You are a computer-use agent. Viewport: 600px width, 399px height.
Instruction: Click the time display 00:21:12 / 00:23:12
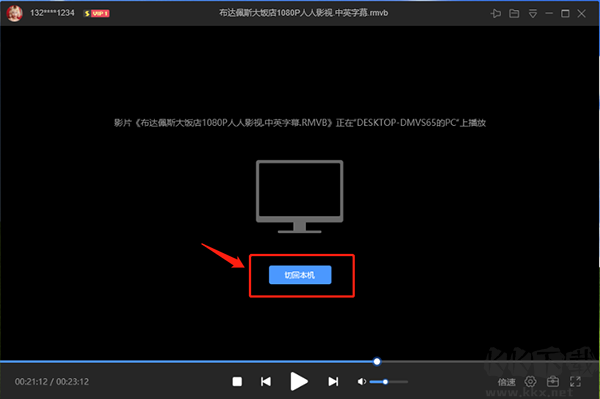click(52, 382)
